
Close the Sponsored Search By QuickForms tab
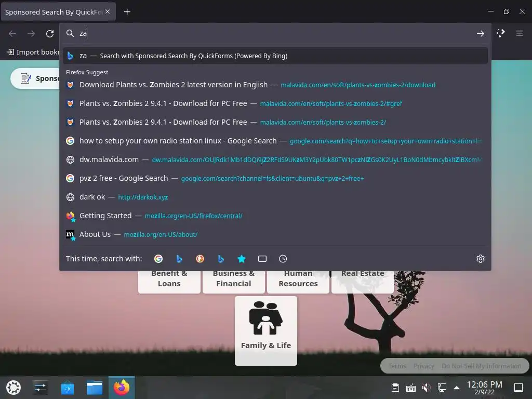(x=108, y=11)
